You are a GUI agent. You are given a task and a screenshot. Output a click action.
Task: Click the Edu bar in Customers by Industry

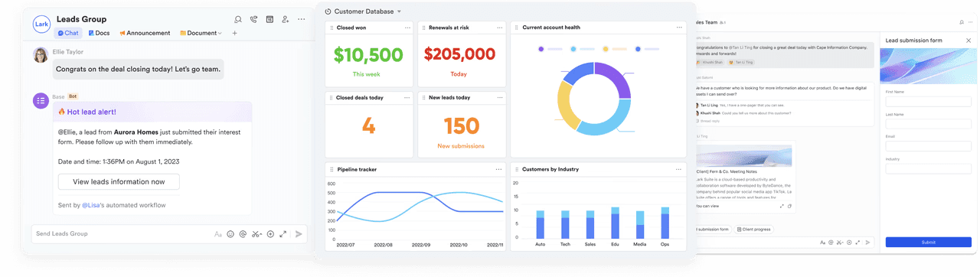[615, 223]
